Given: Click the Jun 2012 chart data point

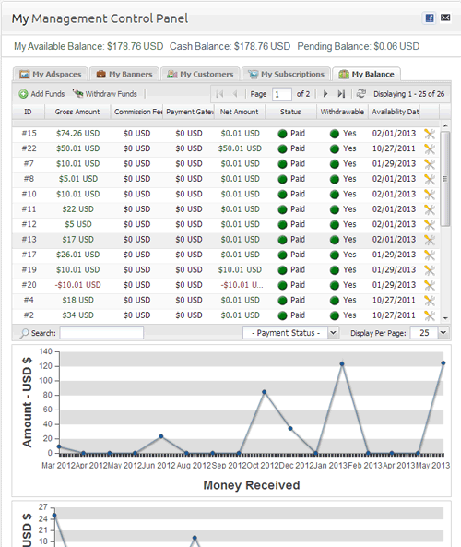Looking at the screenshot, I should (161, 436).
